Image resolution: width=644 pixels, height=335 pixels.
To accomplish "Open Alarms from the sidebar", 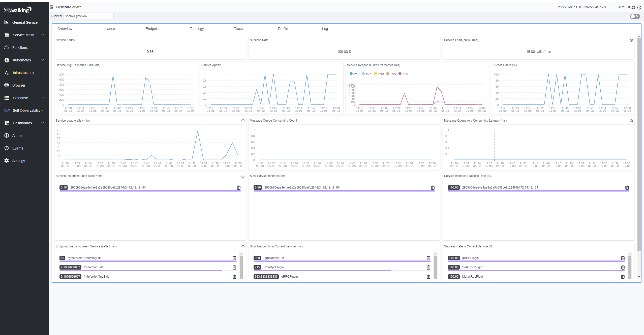I will pos(18,136).
